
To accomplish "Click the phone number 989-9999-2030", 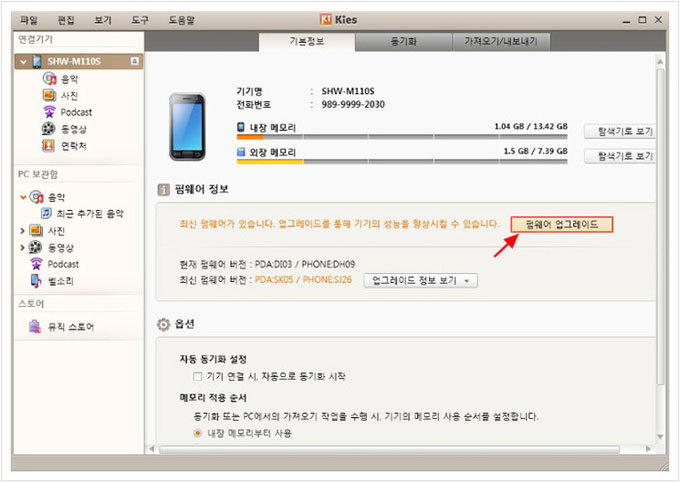I will point(353,104).
